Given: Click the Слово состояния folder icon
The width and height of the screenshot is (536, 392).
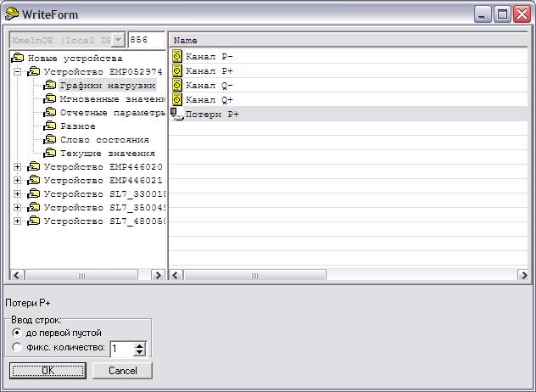Looking at the screenshot, I should click(50, 140).
